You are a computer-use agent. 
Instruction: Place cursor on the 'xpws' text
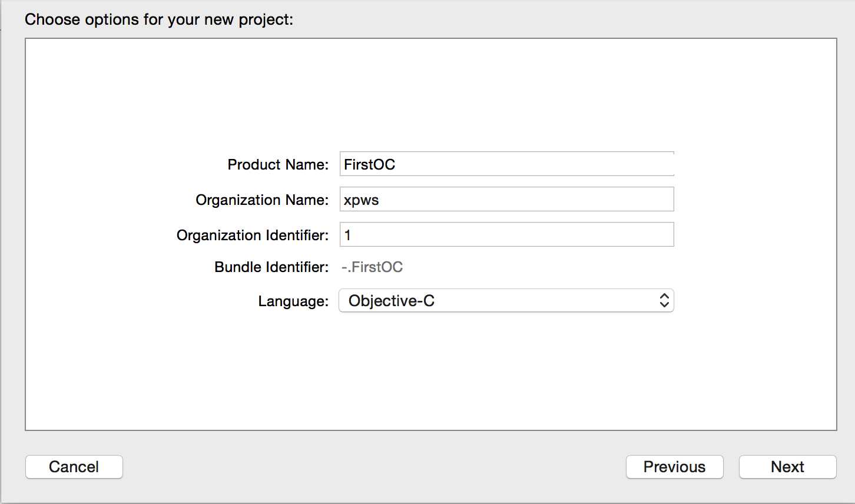click(361, 200)
